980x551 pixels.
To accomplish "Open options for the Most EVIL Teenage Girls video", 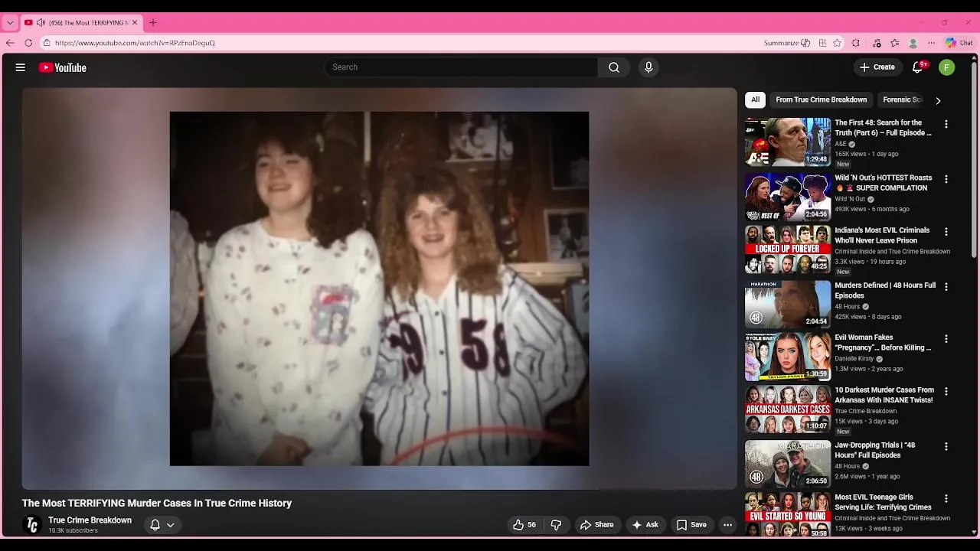I will tap(946, 498).
